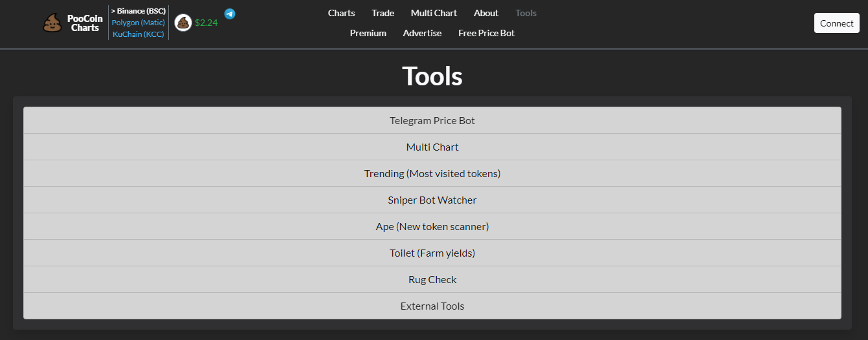Open Trending (Most visited tokens)
868x340 pixels.
432,174
